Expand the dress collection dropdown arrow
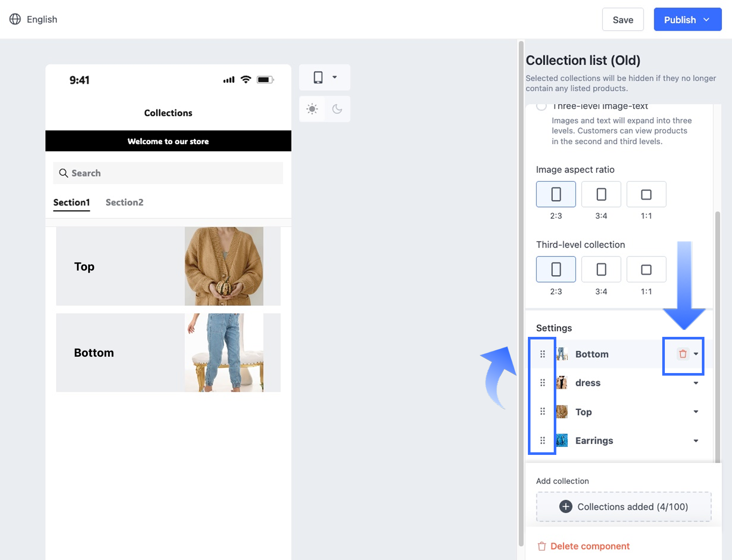732x560 pixels. tap(696, 383)
